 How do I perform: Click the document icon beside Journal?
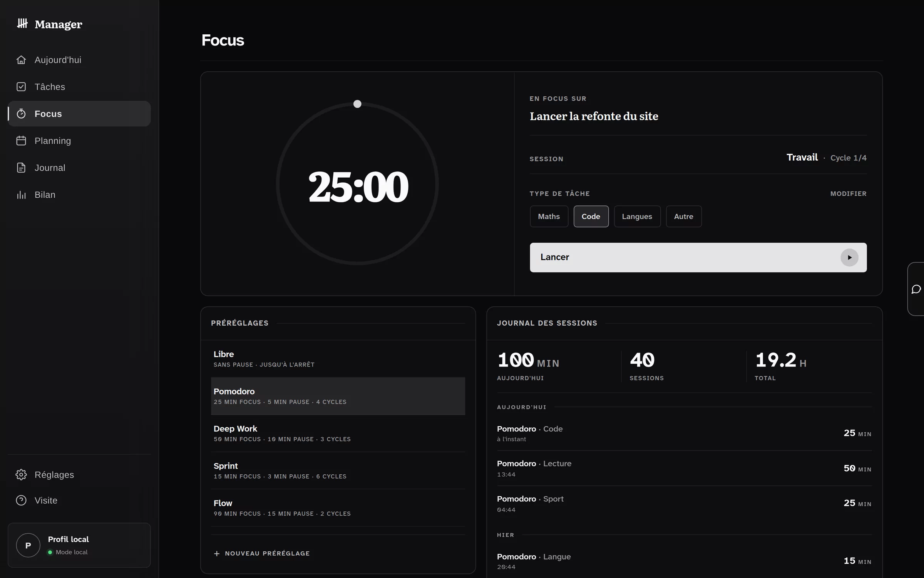click(21, 168)
